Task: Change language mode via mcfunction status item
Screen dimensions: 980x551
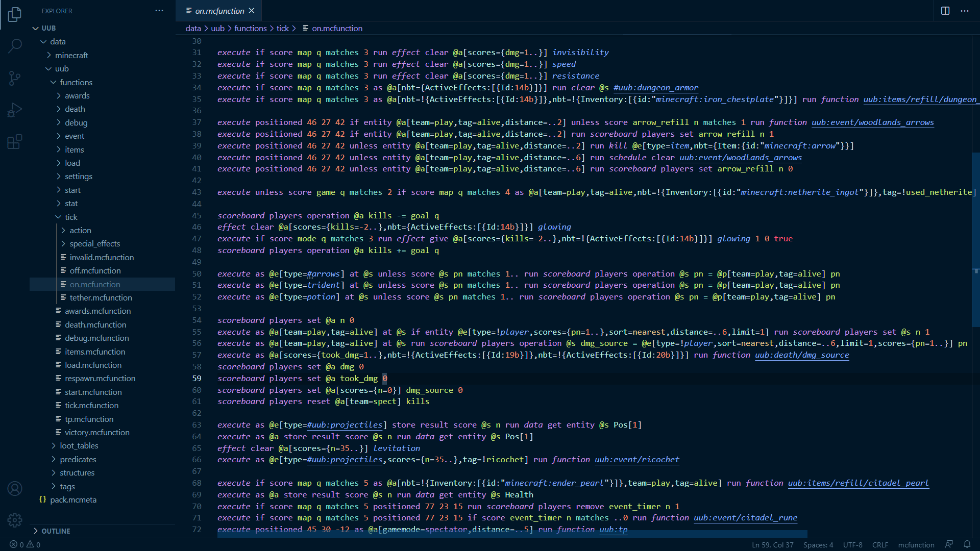Action: [x=916, y=544]
